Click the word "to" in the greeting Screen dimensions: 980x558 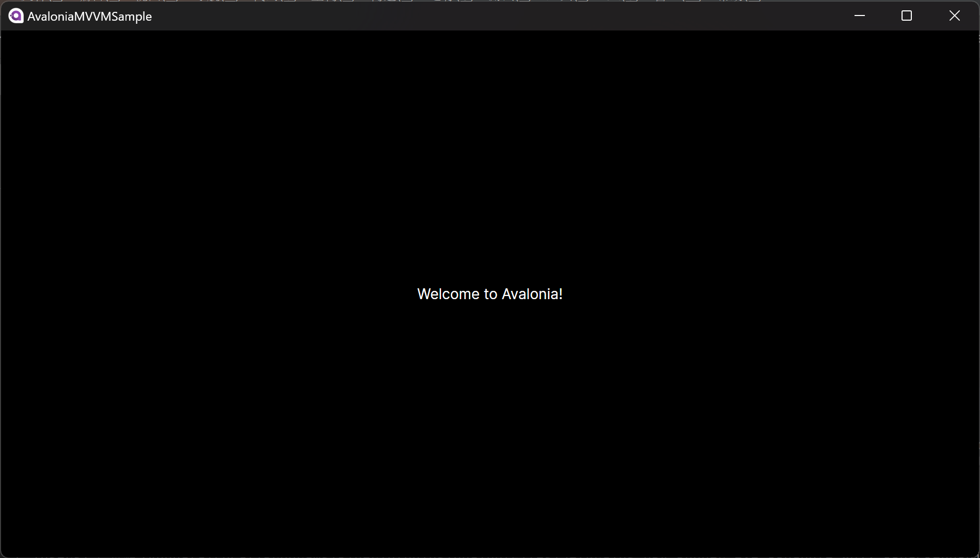(x=491, y=295)
